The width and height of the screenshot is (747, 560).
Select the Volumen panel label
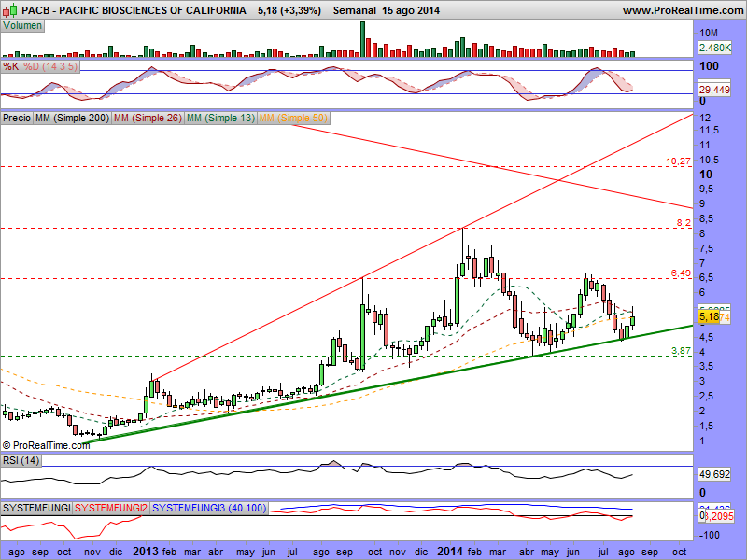22,26
